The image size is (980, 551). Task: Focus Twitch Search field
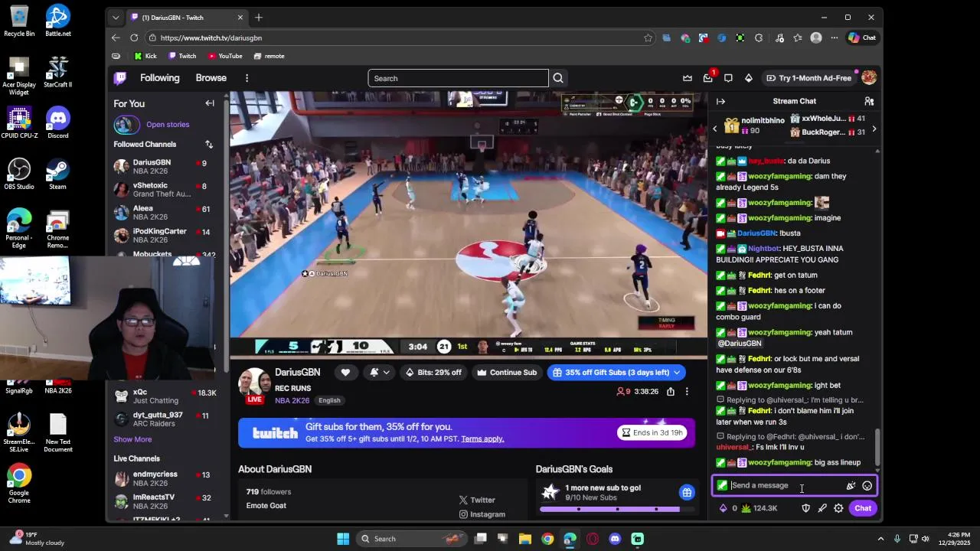pyautogui.click(x=458, y=78)
